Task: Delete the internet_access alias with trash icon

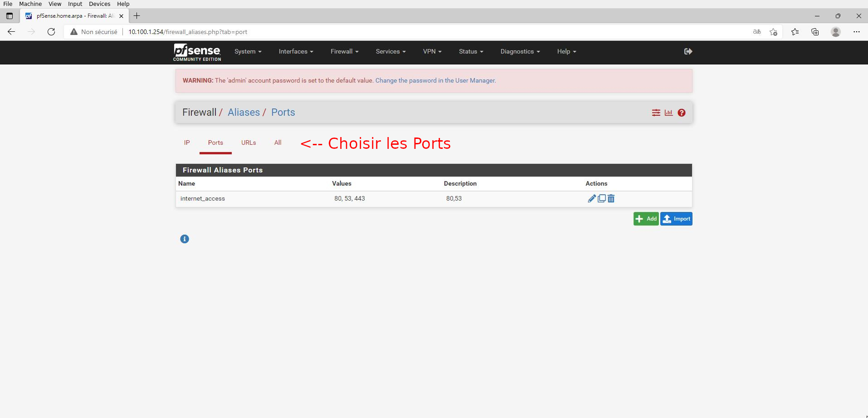Action: click(611, 198)
